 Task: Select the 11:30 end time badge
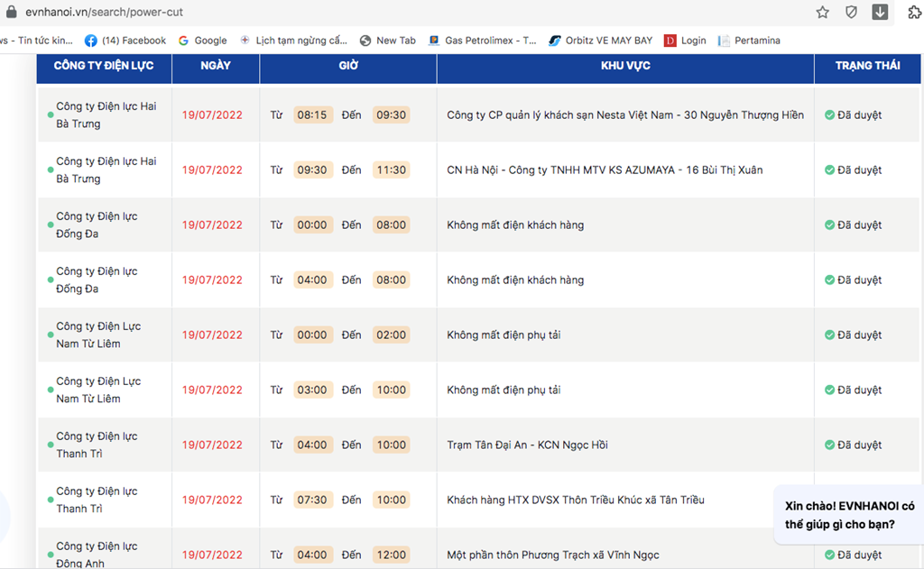click(392, 170)
